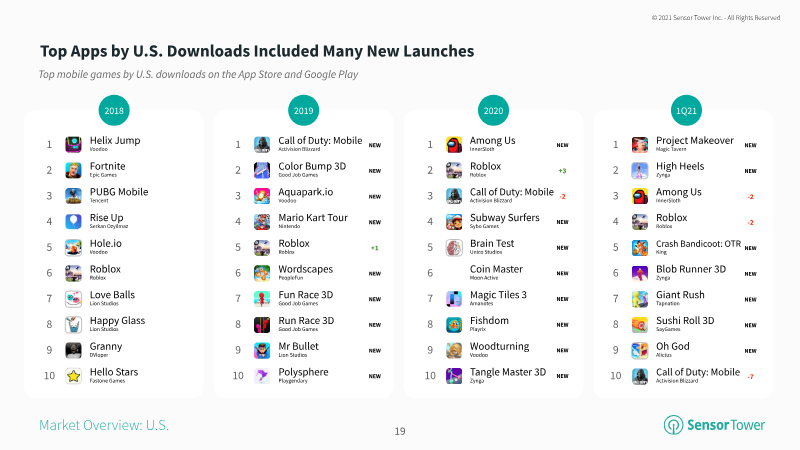Viewport: 800px width, 450px height.
Task: Click the NEW tag beside Polysphere
Action: point(375,377)
